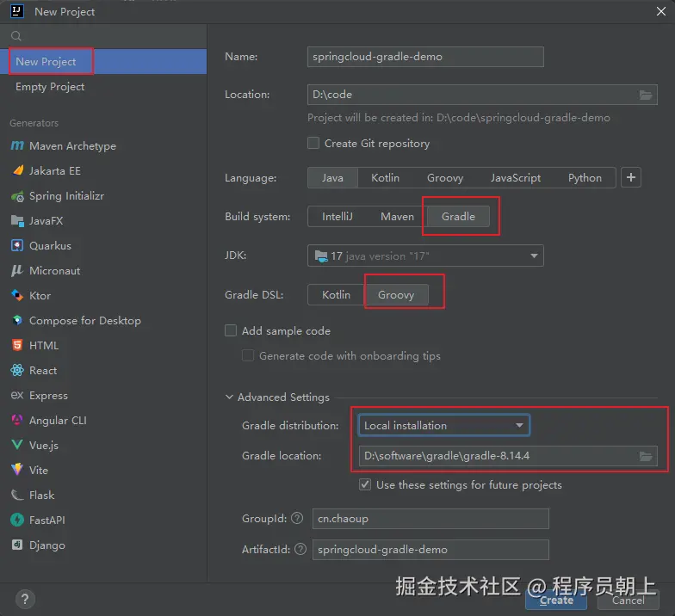Click the Micronaut generator icon
The image size is (675, 616).
(17, 270)
